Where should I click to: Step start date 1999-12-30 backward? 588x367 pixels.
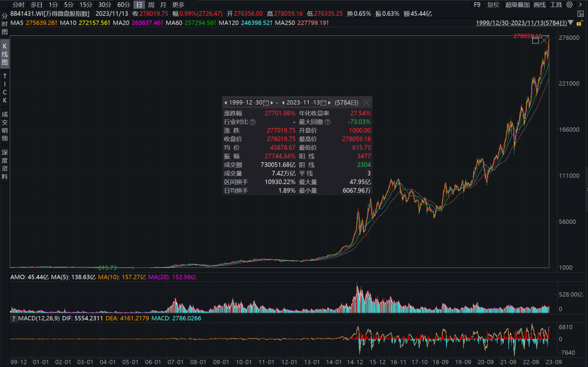(225, 103)
